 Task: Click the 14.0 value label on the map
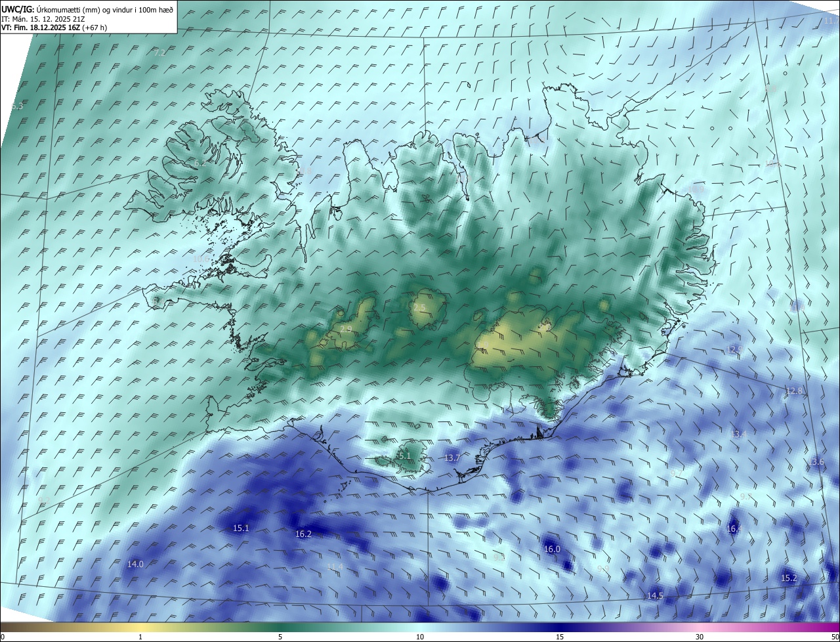coord(135,564)
